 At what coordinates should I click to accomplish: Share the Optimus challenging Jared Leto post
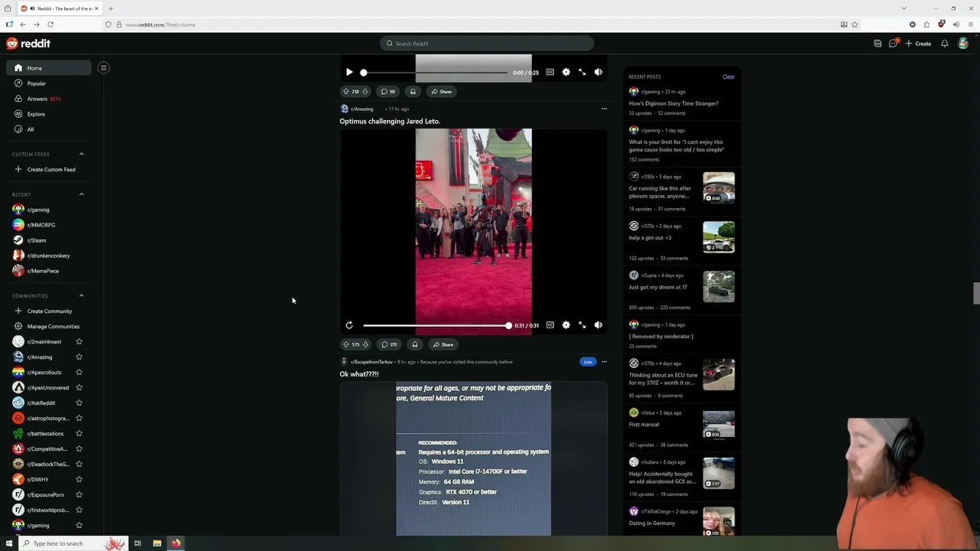click(x=443, y=344)
